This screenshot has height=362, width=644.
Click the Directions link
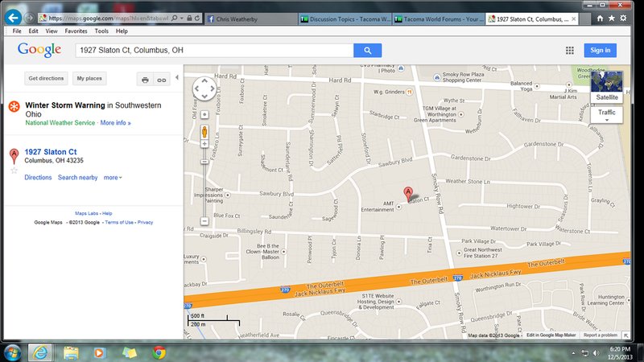38,178
